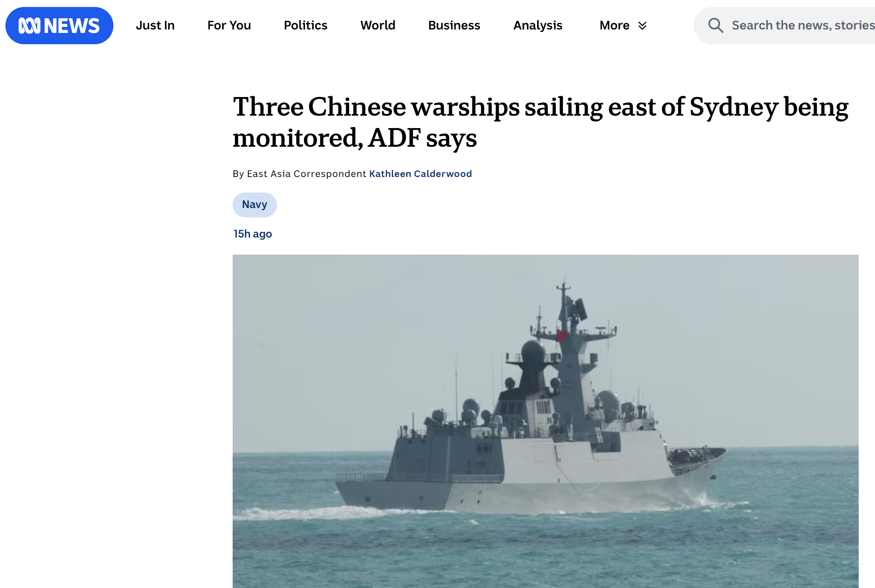Image resolution: width=875 pixels, height=588 pixels.
Task: Click the Three Chinese warships article headline
Action: point(541,122)
